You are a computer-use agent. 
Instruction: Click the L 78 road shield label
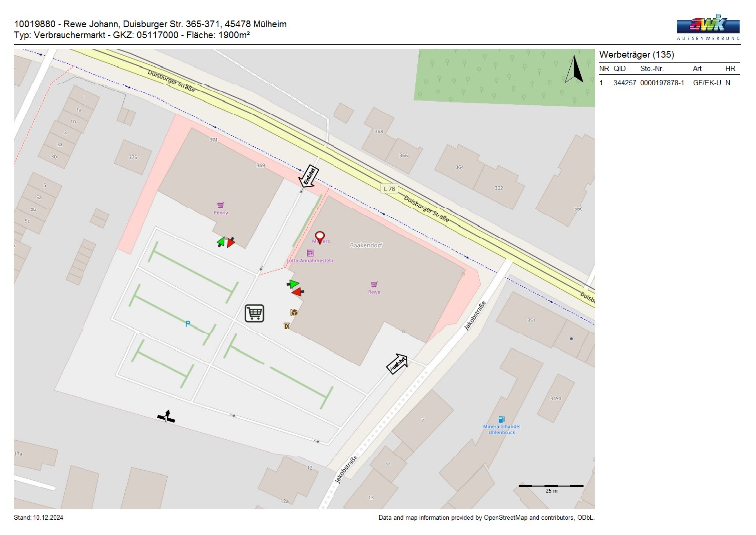click(x=389, y=189)
